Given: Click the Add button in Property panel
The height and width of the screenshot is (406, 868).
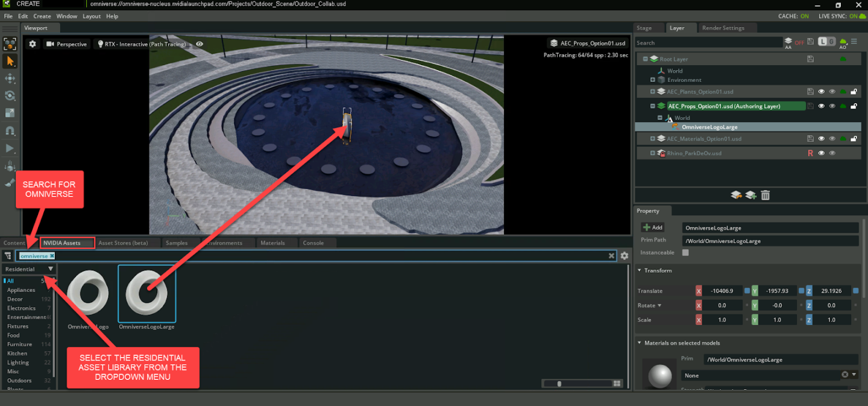Looking at the screenshot, I should tap(652, 227).
